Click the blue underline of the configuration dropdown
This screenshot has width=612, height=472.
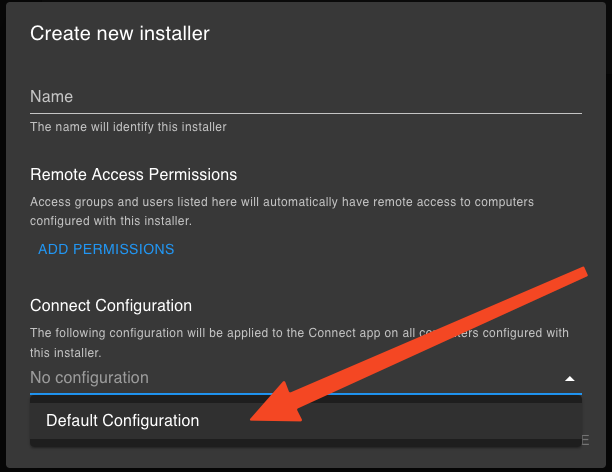[306, 394]
